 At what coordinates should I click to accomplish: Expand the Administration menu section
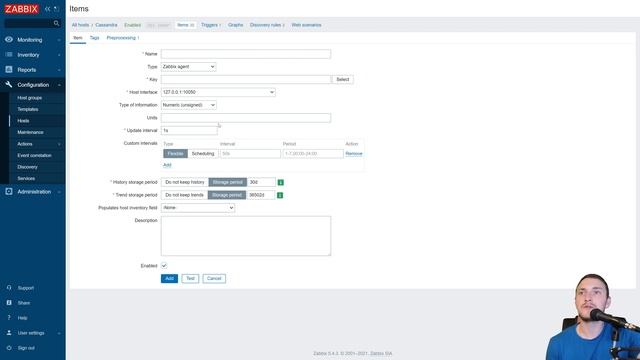[x=33, y=191]
